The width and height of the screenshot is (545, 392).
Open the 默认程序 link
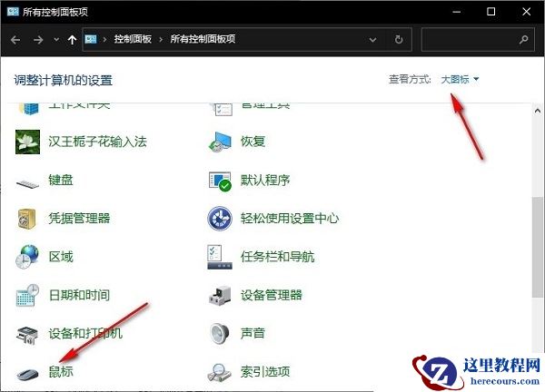click(265, 181)
